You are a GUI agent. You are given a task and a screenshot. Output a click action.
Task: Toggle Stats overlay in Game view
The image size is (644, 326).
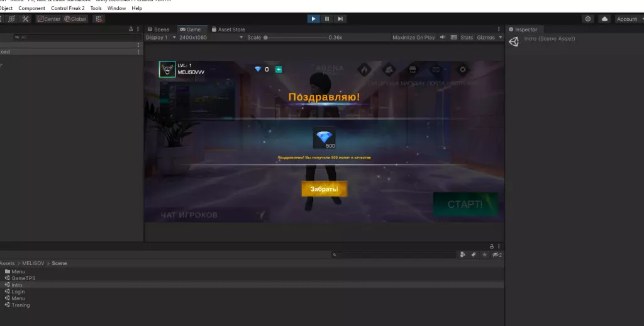tap(466, 38)
